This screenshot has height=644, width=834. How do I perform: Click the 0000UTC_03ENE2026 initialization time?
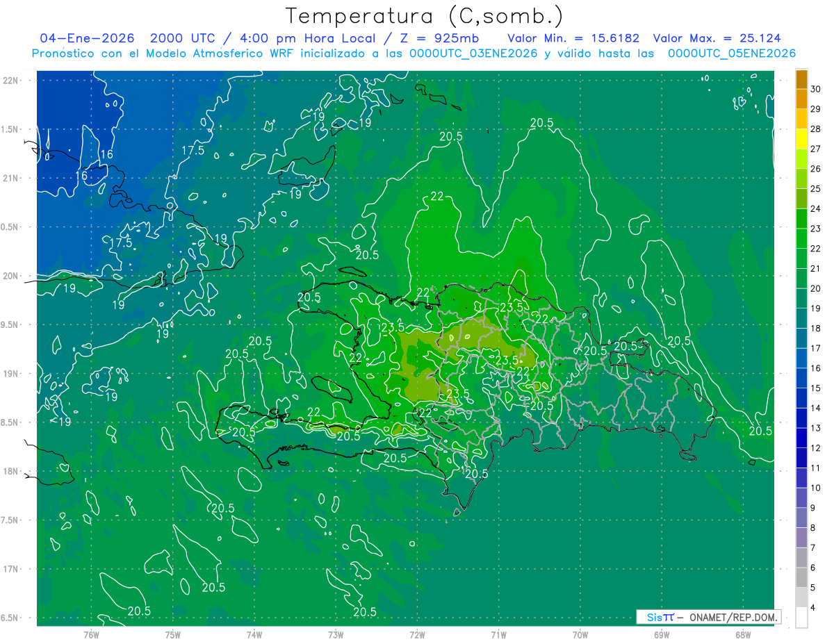pos(473,53)
